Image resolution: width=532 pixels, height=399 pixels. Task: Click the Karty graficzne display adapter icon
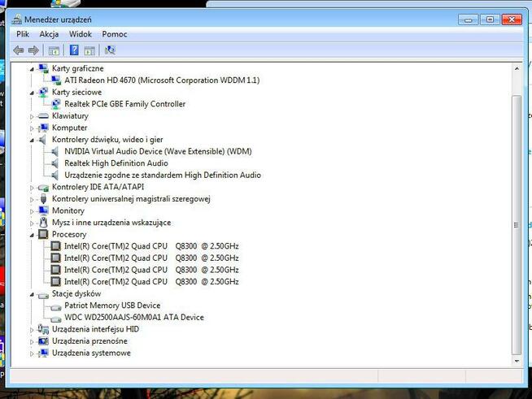click(x=43, y=68)
